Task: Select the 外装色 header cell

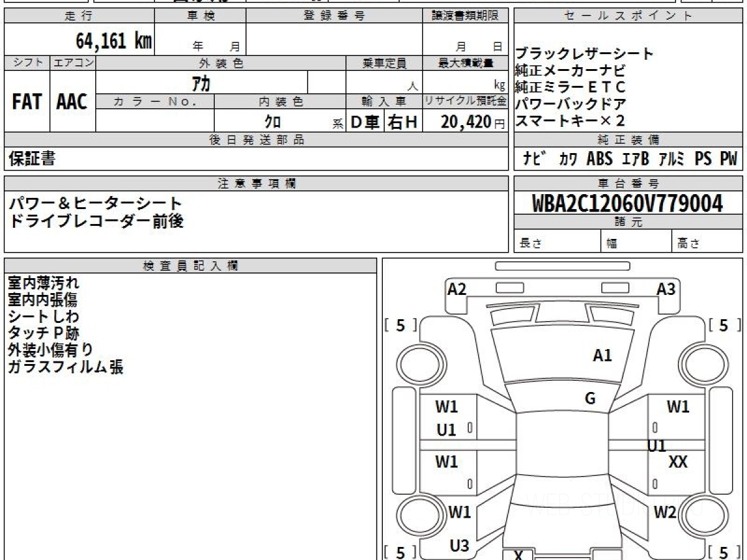Action: click(x=221, y=63)
